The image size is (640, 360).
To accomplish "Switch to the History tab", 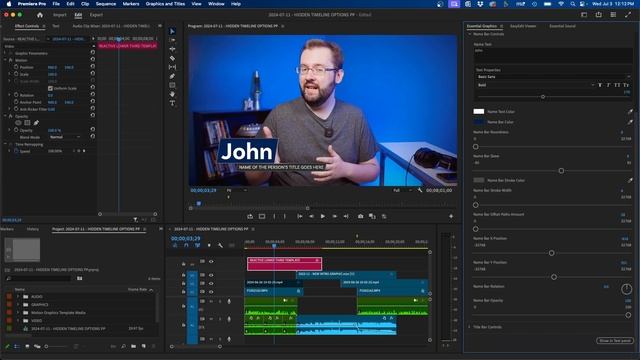I will 33,229.
